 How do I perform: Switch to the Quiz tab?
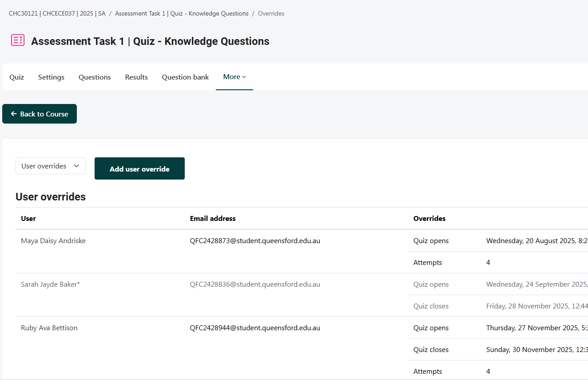pyautogui.click(x=16, y=77)
